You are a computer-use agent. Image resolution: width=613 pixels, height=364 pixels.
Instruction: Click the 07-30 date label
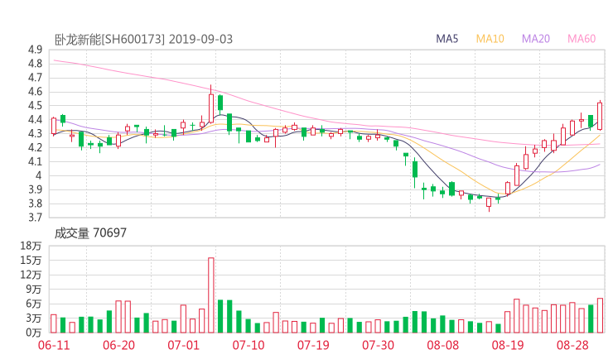point(378,345)
